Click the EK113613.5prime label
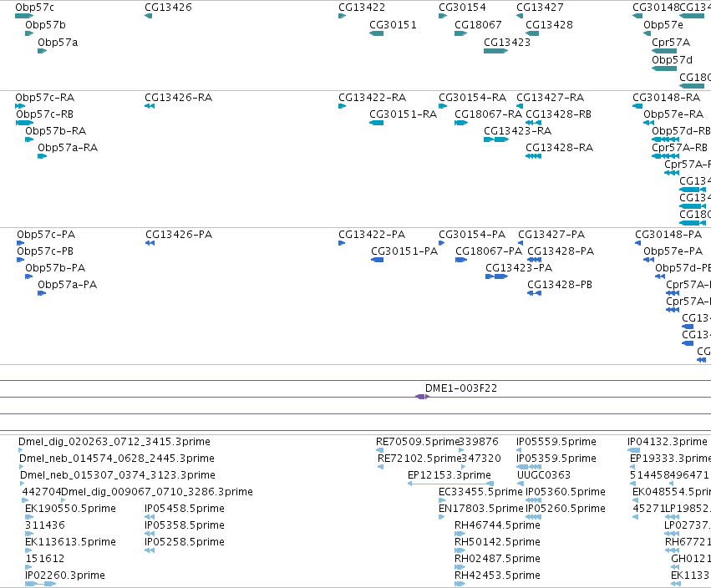The image size is (711, 588). tap(70, 542)
